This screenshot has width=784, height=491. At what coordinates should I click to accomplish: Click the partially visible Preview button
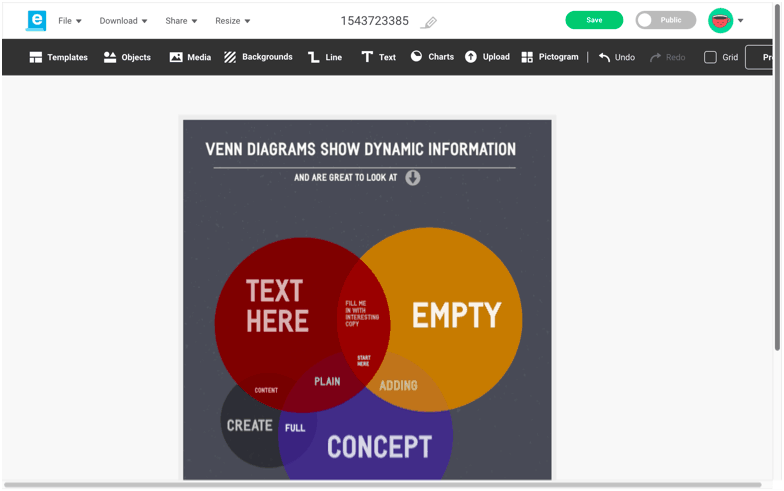[759, 58]
